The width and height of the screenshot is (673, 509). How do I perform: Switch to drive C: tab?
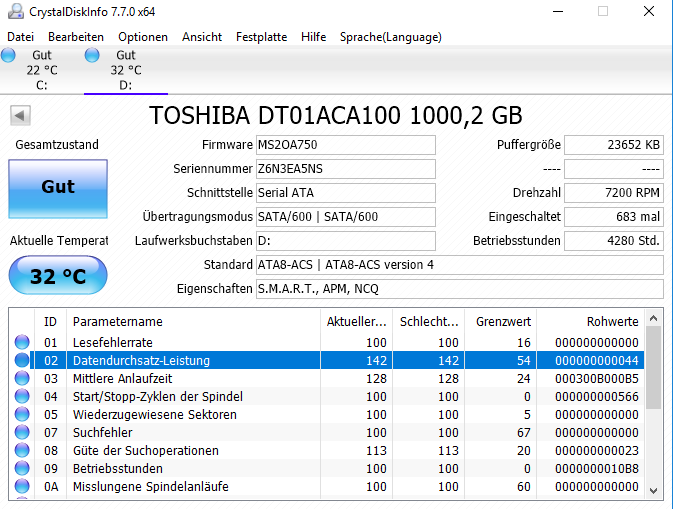pos(42,70)
